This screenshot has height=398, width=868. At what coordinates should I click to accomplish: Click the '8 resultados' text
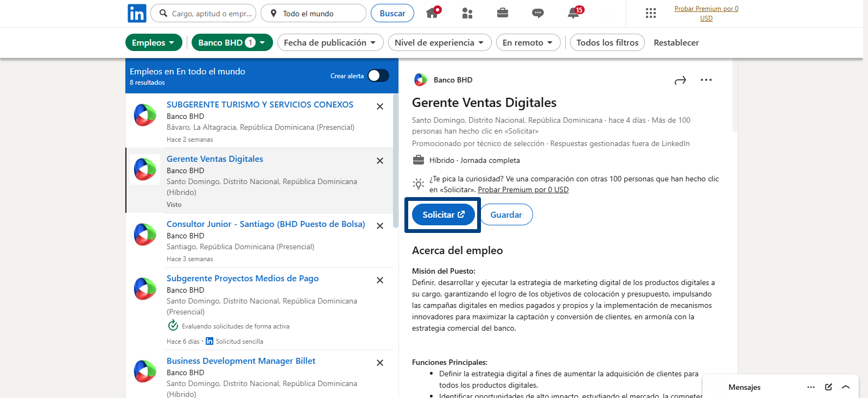[x=147, y=83]
